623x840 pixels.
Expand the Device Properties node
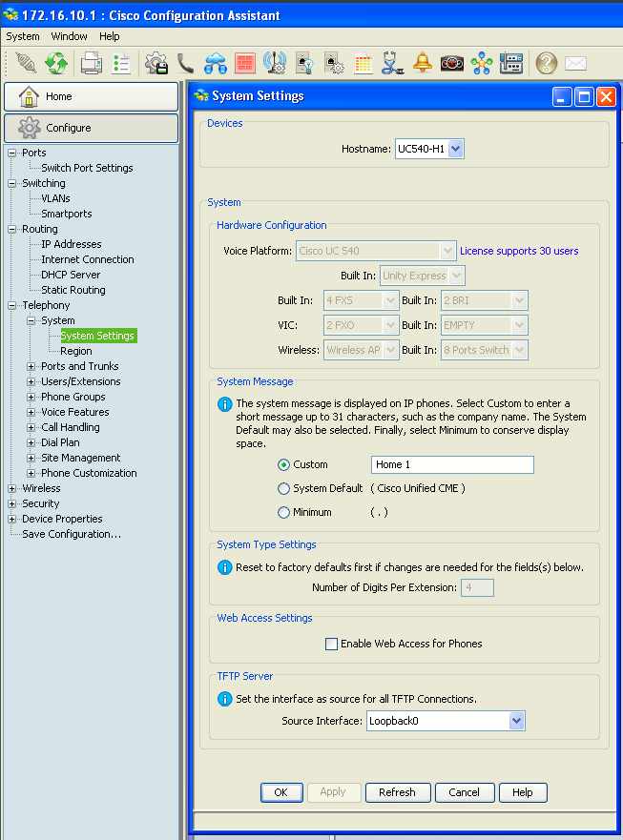[x=11, y=520]
